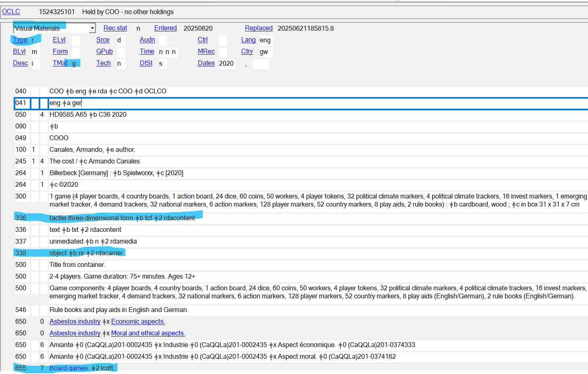The image size is (588, 374).
Task: Click the empty second Dates value box
Action: click(x=260, y=64)
